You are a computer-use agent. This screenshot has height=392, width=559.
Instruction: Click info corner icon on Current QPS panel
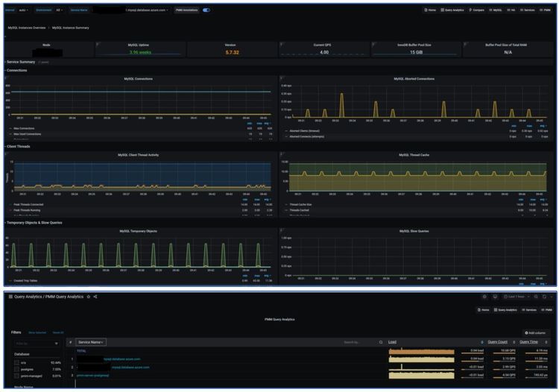[282, 44]
